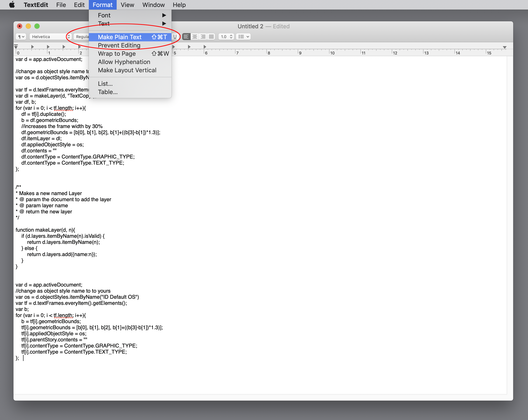Click the justify text icon
This screenshot has width=528, height=420.
coord(211,37)
